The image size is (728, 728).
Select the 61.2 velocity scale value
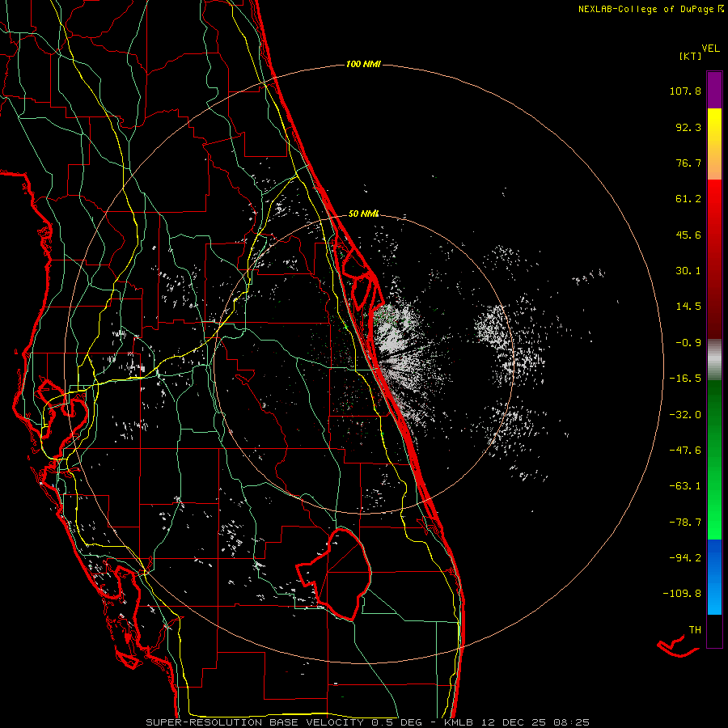tap(688, 199)
